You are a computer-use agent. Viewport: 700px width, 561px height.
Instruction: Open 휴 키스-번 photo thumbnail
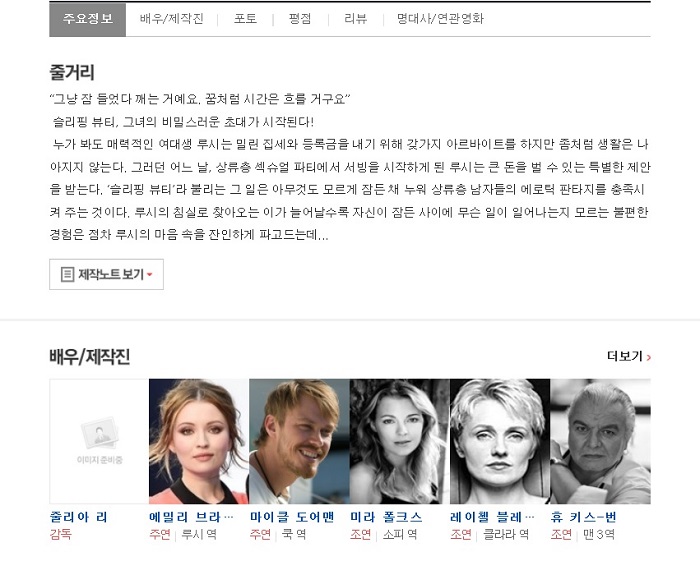point(600,441)
